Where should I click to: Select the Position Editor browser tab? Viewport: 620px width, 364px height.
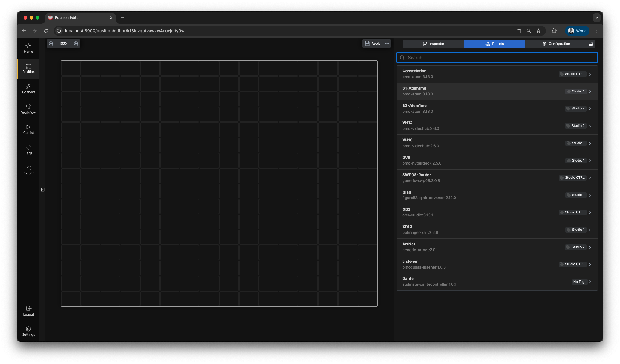click(x=80, y=18)
